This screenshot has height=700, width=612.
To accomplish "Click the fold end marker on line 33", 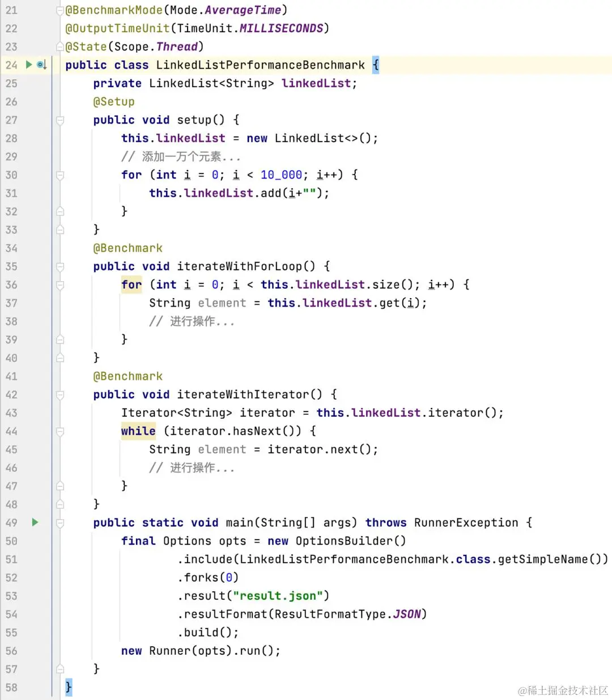I will [60, 230].
